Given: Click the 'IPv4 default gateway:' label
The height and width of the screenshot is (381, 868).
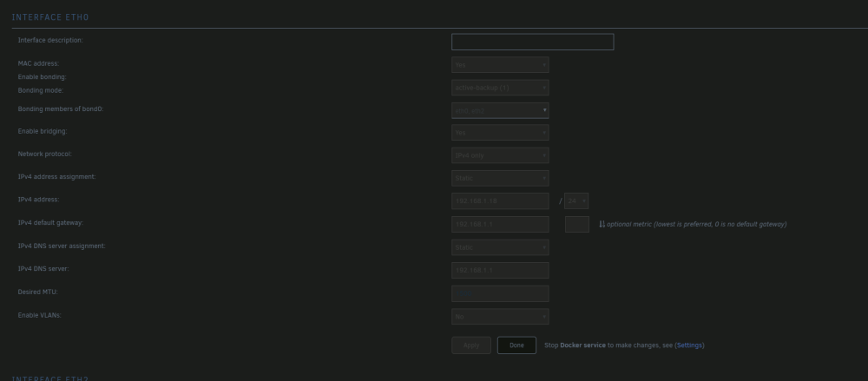Looking at the screenshot, I should (50, 223).
